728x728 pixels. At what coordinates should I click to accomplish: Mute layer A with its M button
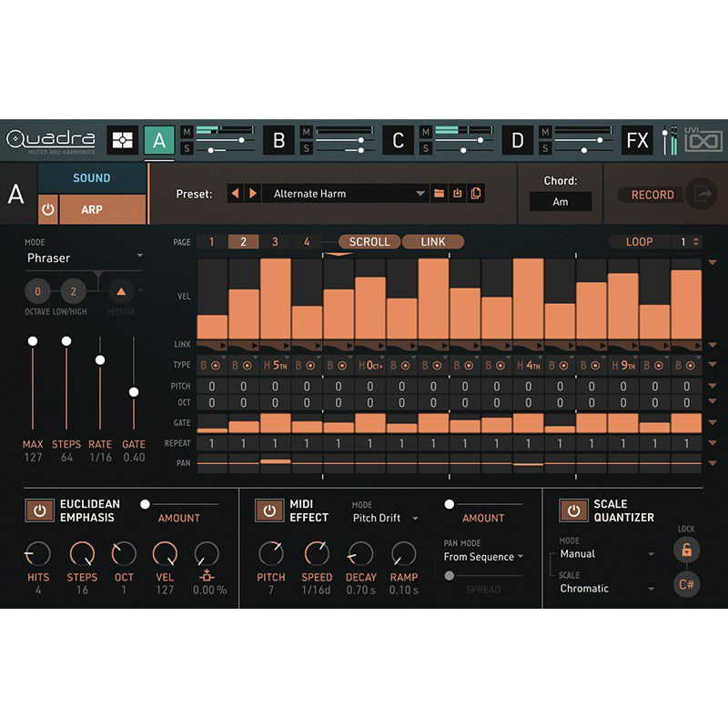187,132
